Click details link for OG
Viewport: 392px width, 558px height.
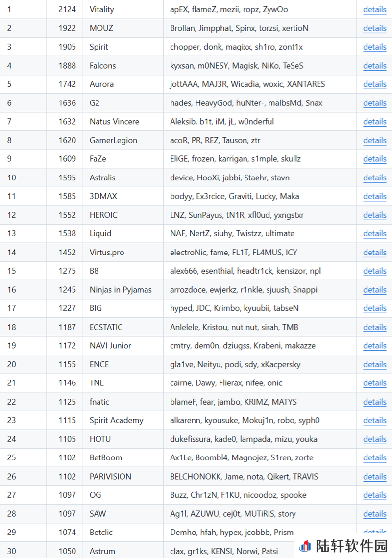click(374, 495)
